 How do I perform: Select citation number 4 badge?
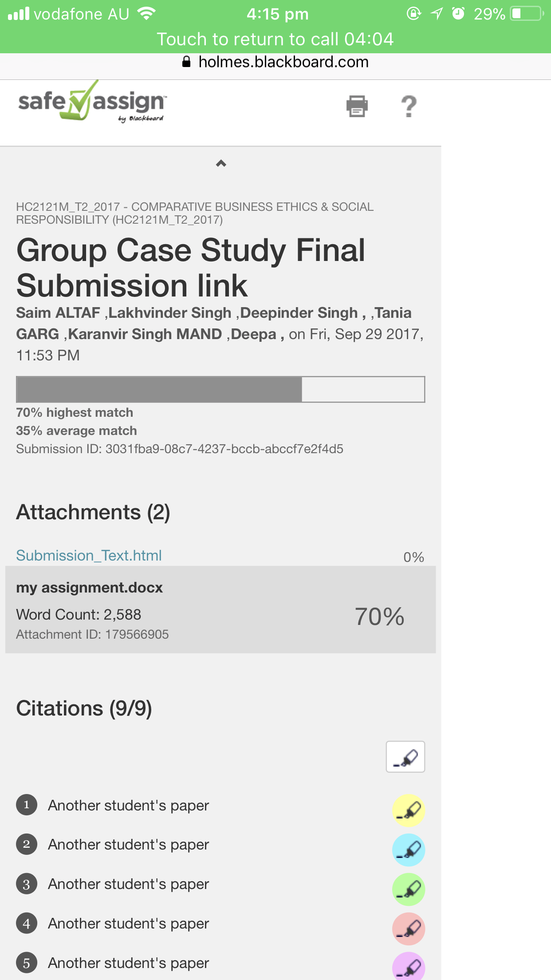click(x=27, y=924)
